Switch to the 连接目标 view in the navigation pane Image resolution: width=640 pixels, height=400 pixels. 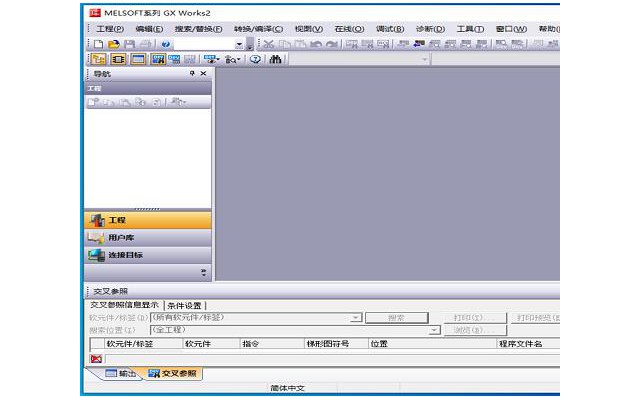tap(148, 255)
